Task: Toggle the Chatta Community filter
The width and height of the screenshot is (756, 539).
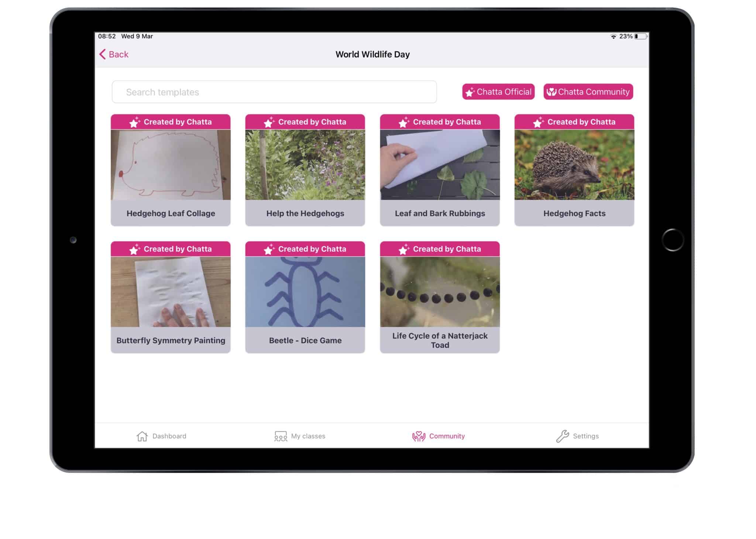Action: coord(588,92)
